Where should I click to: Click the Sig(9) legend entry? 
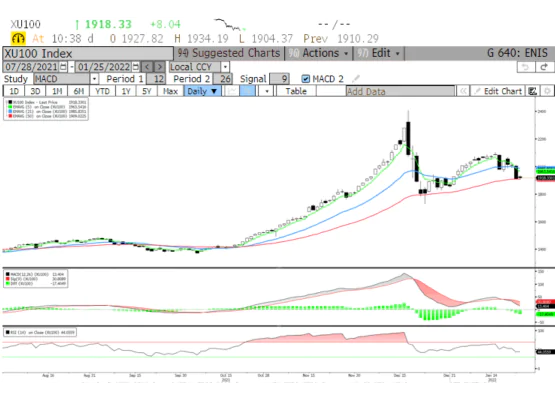pos(36,279)
